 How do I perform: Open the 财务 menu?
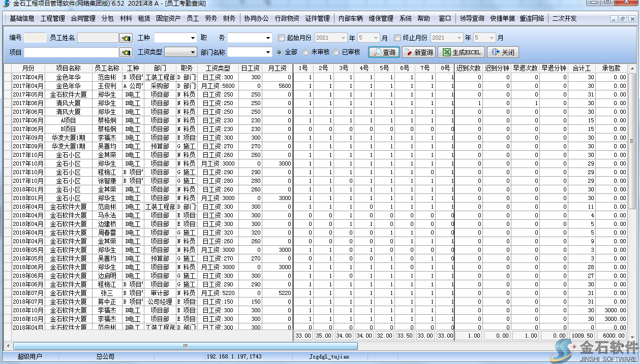coord(229,19)
